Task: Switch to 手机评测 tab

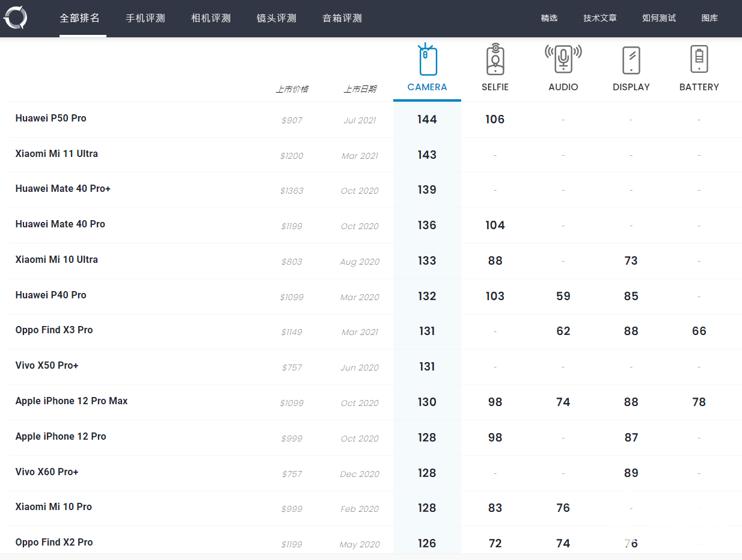Action: [x=145, y=18]
